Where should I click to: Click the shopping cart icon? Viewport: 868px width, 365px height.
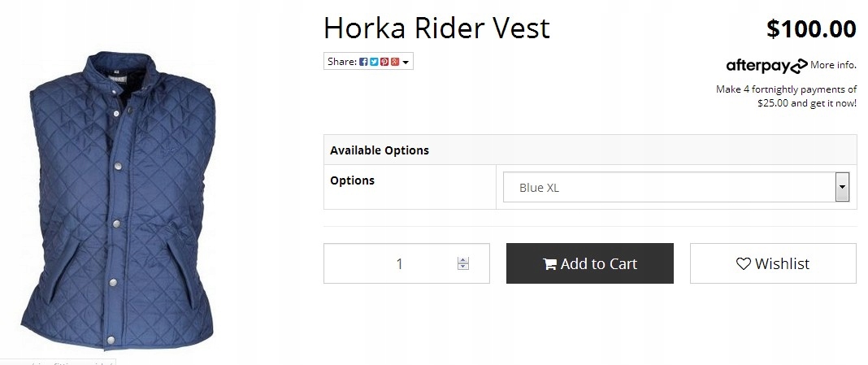coord(550,264)
